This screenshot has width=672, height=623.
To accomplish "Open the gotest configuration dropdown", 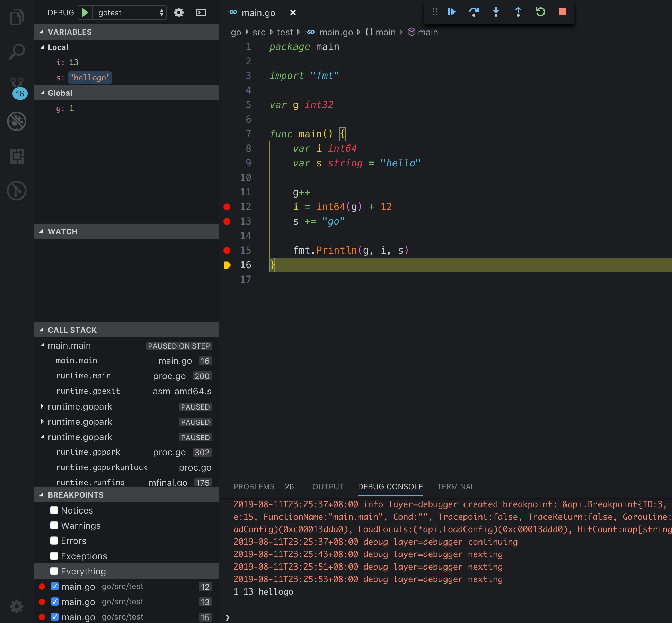I will click(x=130, y=12).
